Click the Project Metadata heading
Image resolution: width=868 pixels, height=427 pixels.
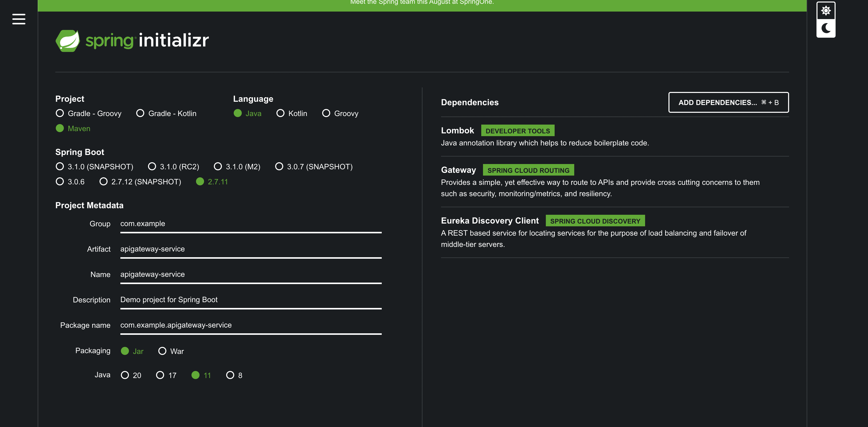[x=89, y=205]
